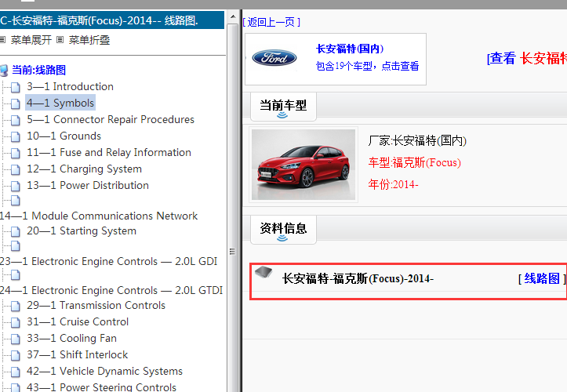Open 3—1 Introduction
The width and height of the screenshot is (567, 392).
(x=70, y=87)
